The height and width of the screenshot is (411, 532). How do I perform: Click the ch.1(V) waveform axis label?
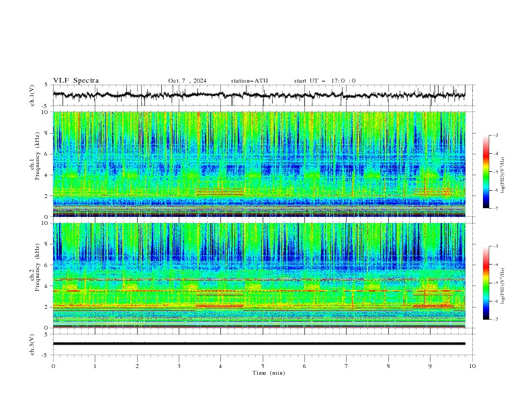pyautogui.click(x=32, y=95)
